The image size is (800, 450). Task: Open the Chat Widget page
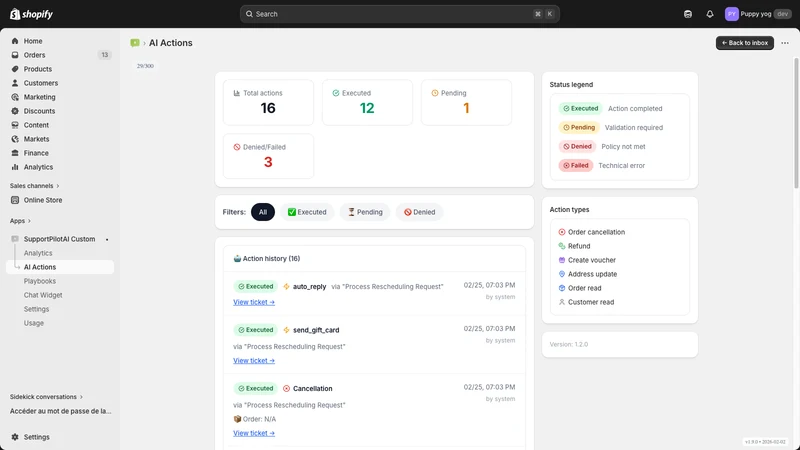(43, 295)
